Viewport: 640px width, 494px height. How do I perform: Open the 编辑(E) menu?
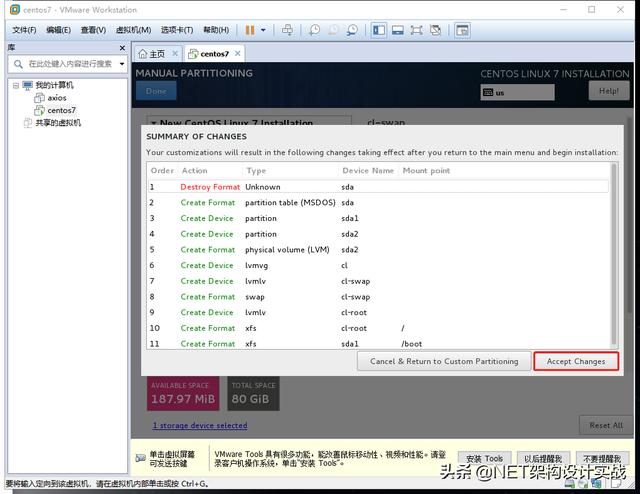58,30
